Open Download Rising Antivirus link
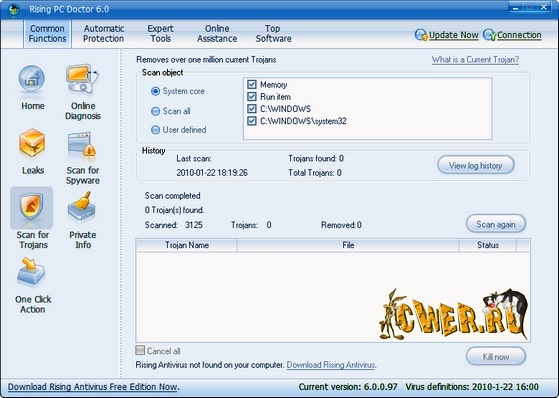This screenshot has height=398, width=559. coord(331,365)
